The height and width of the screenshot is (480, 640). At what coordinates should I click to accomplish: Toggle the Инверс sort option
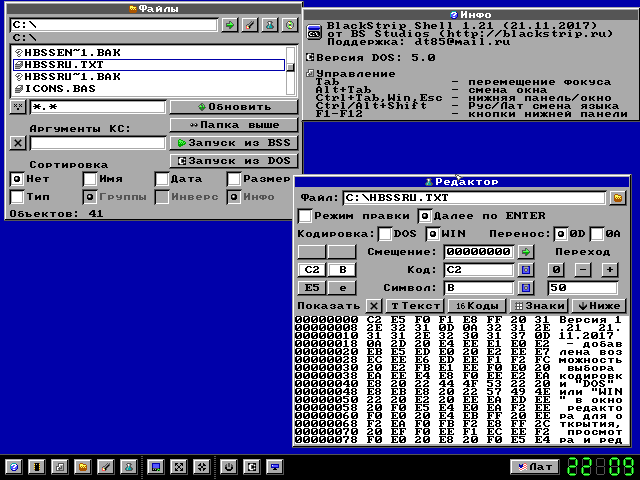pyautogui.click(x=162, y=197)
